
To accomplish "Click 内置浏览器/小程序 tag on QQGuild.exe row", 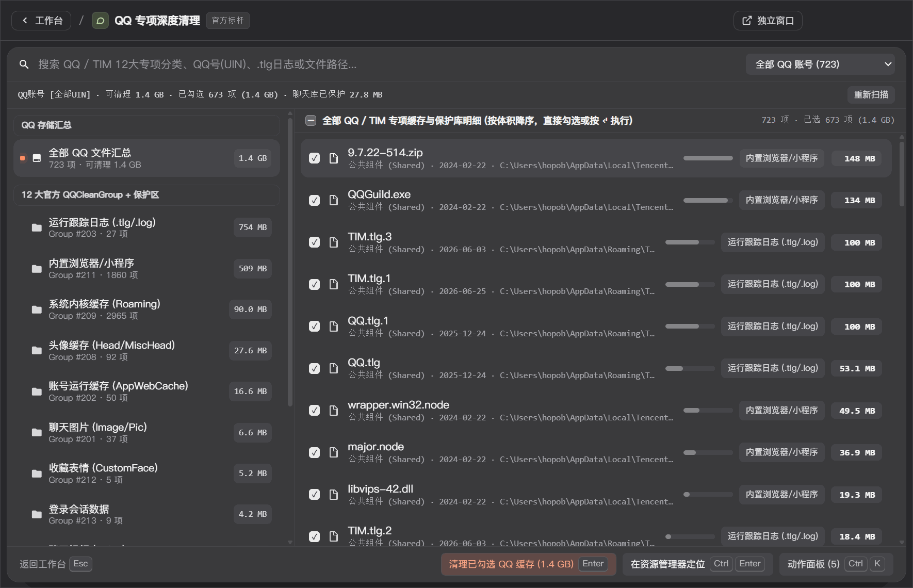I will 781,200.
